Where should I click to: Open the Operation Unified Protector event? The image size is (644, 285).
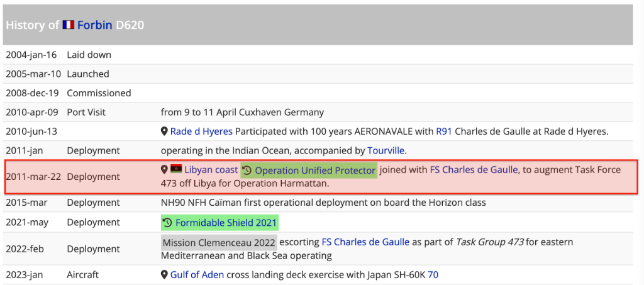pos(314,170)
